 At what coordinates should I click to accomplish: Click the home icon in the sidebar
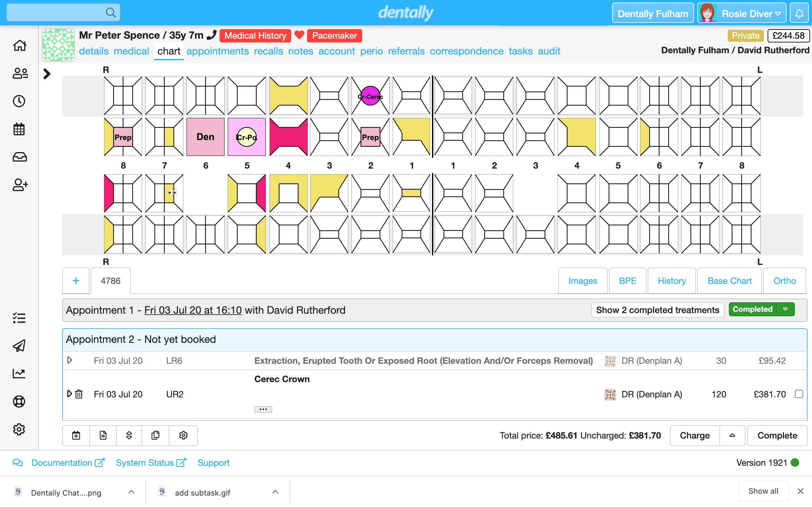click(x=19, y=45)
